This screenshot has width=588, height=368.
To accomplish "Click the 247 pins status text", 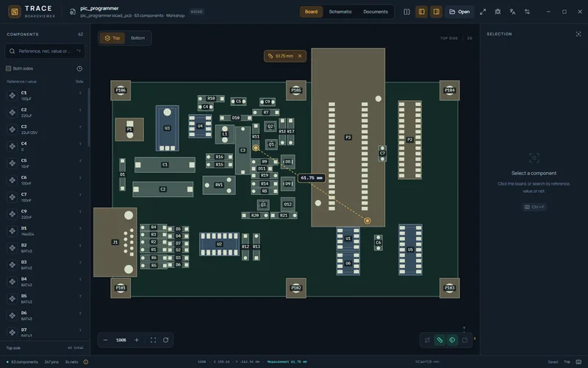I will (x=51, y=362).
